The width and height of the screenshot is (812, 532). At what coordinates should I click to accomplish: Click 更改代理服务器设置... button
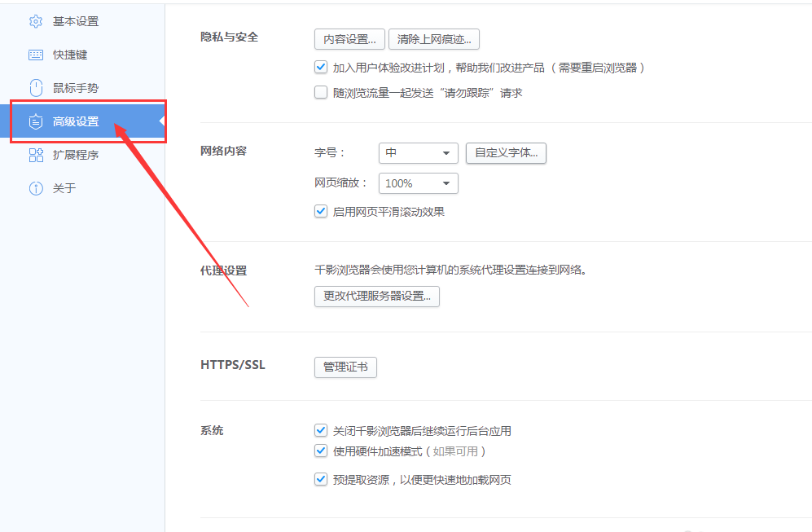tap(377, 297)
